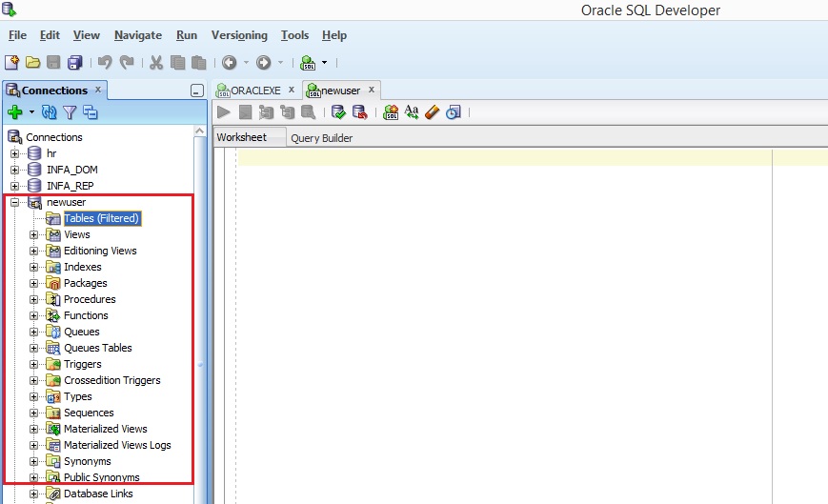Open the Edit menu
Screen dimensions: 828x504
pyautogui.click(x=50, y=35)
